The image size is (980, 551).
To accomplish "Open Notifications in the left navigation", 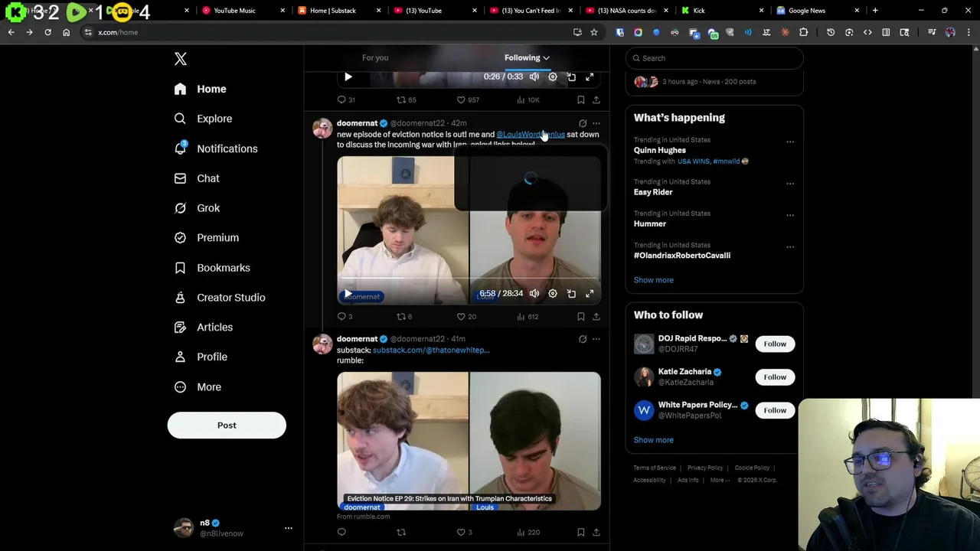I will 215,148.
